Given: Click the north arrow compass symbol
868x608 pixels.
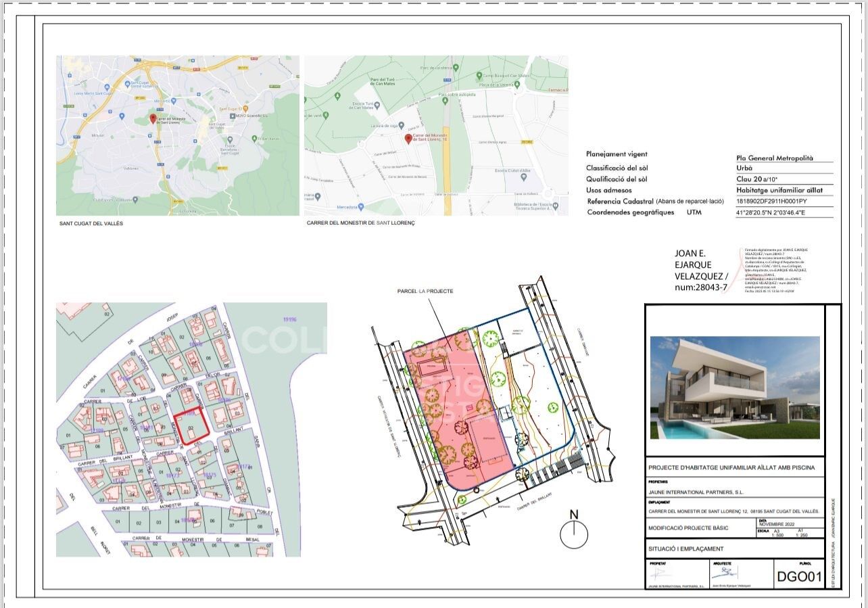Looking at the screenshot, I should pos(574,534).
